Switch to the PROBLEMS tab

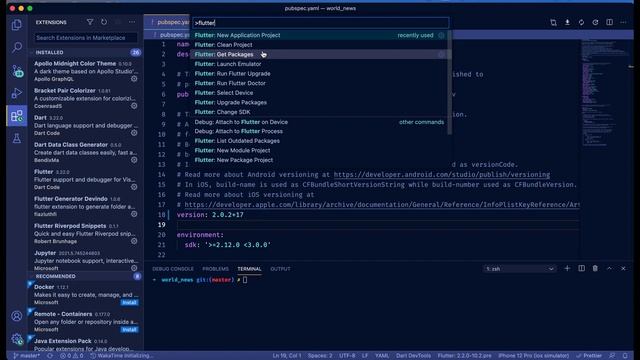[216, 269]
